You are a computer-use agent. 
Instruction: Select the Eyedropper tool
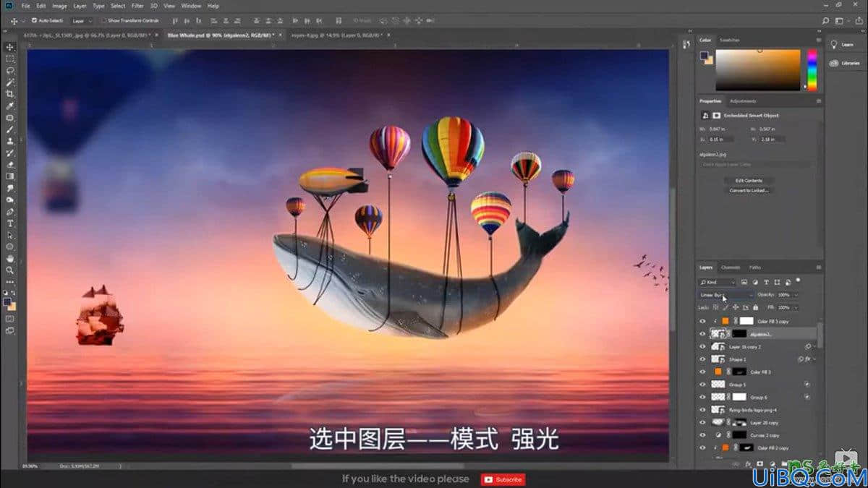pyautogui.click(x=10, y=106)
